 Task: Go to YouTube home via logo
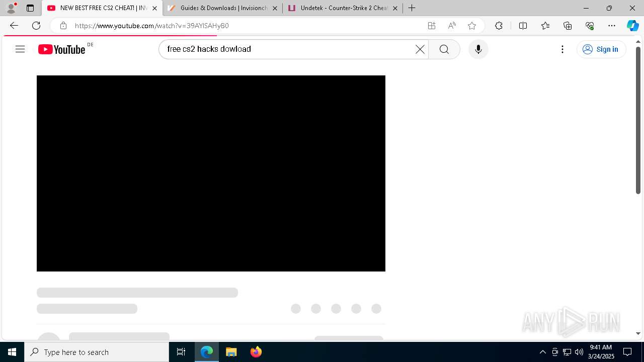click(x=62, y=49)
